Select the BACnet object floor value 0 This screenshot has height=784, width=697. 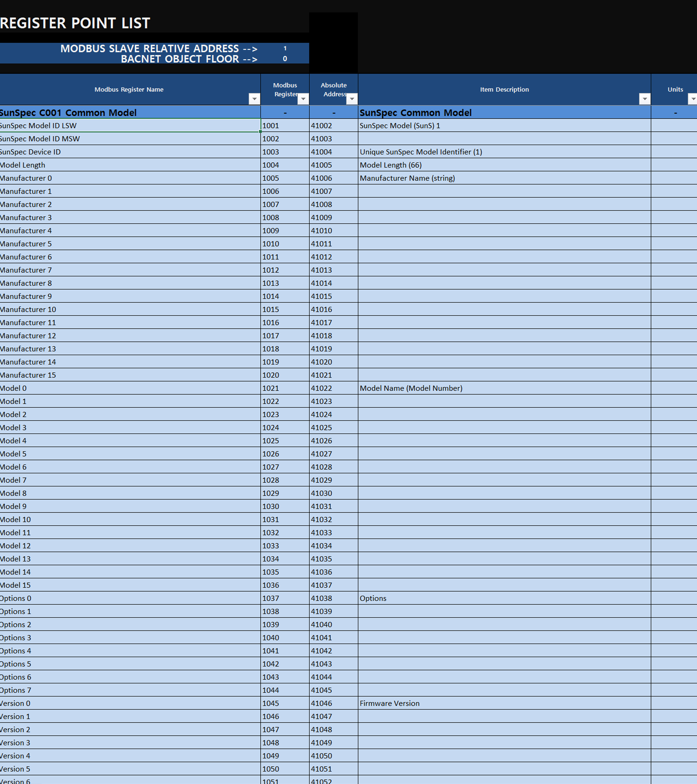click(x=285, y=59)
